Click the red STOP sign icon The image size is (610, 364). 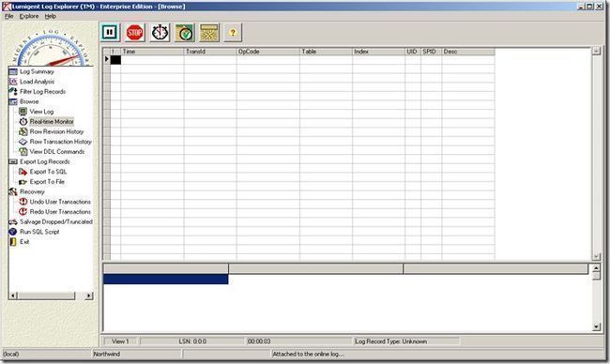[x=134, y=33]
